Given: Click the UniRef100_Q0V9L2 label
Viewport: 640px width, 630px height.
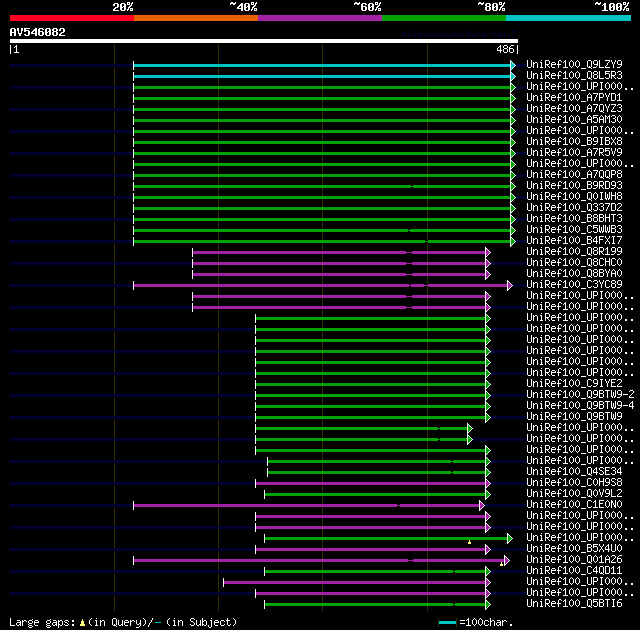Looking at the screenshot, I should pyautogui.click(x=574, y=494).
